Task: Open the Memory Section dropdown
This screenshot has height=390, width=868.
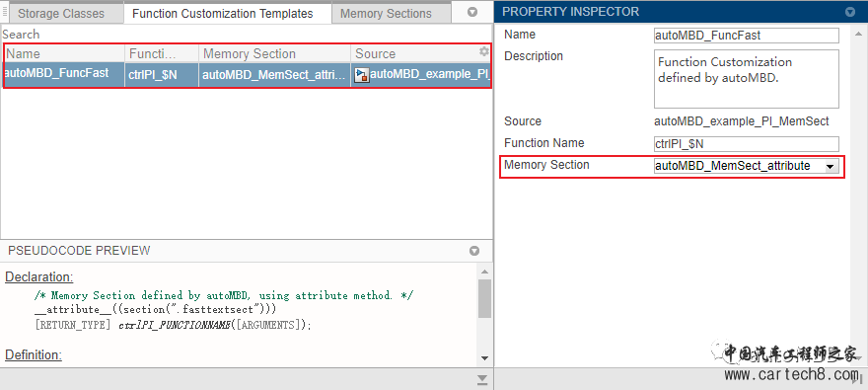Action: pos(830,166)
